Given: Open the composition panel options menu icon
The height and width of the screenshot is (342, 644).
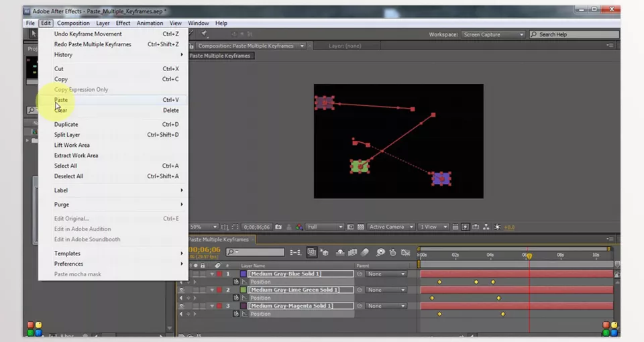Looking at the screenshot, I should [610, 46].
